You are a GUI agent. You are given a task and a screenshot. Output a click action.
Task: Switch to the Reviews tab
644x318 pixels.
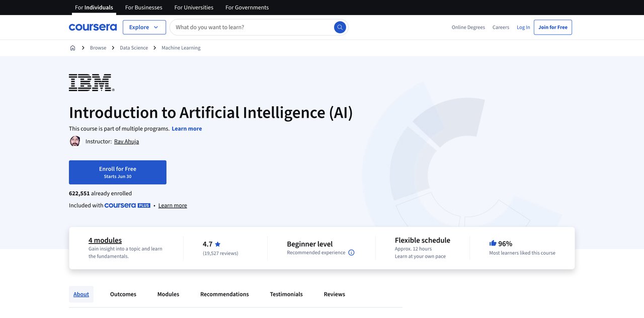point(335,294)
